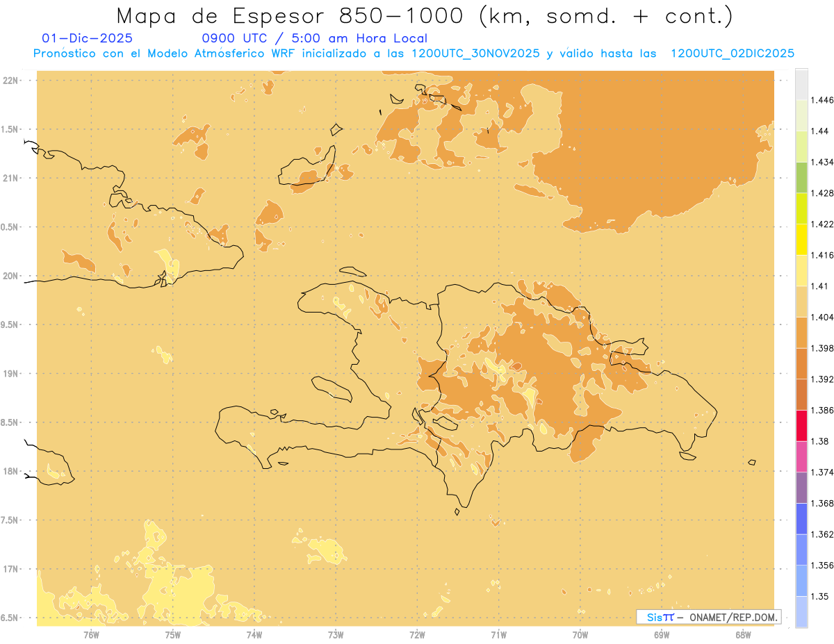Click the '18N' latitude label
This screenshot has height=644, width=834.
pos(11,472)
